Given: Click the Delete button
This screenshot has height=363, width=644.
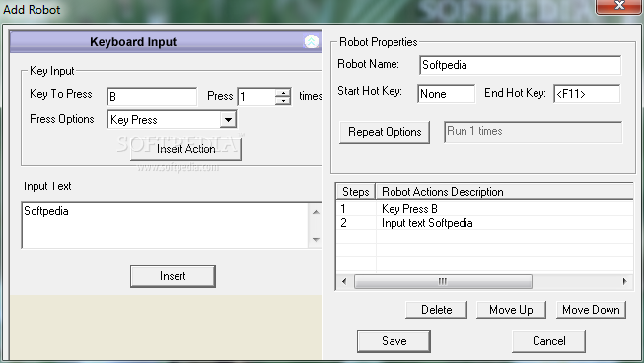Looking at the screenshot, I should pyautogui.click(x=436, y=310).
